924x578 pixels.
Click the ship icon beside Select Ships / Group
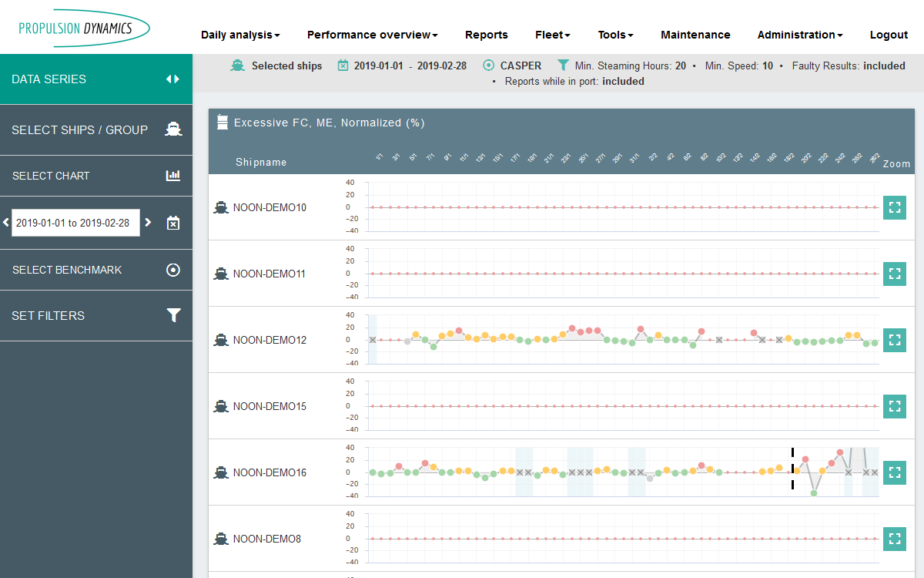coord(173,129)
